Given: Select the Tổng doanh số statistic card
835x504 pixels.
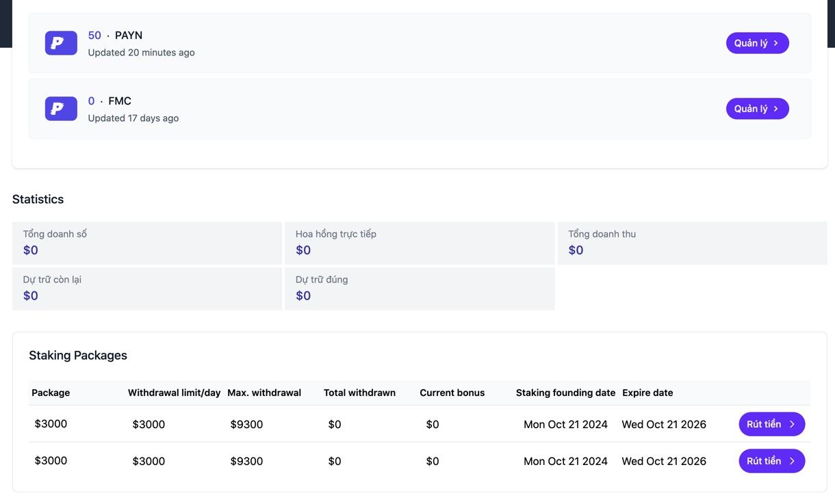Looking at the screenshot, I should point(147,243).
